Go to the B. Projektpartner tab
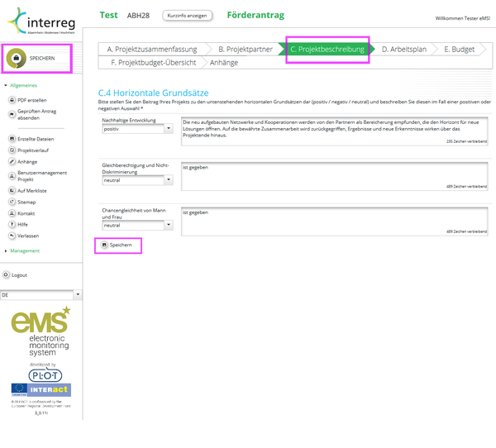 244,50
